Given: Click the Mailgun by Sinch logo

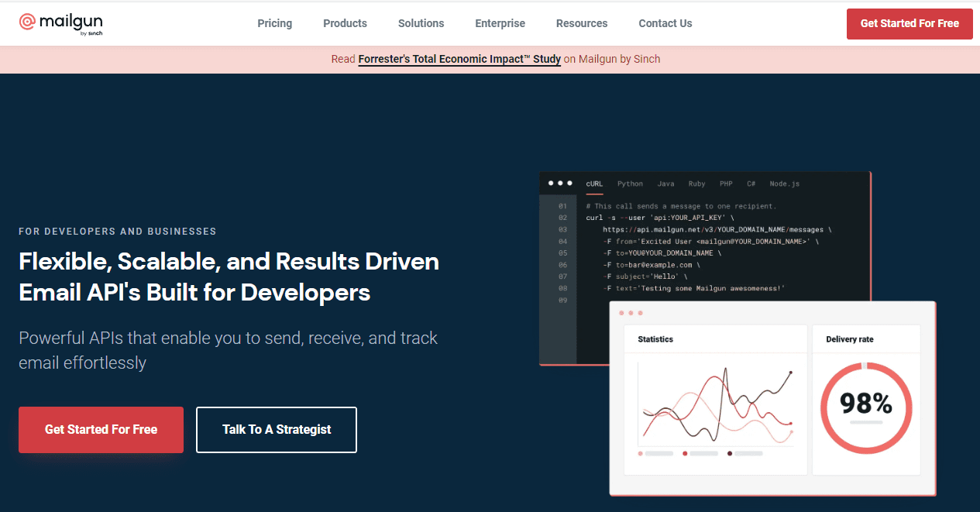Looking at the screenshot, I should click(61, 23).
